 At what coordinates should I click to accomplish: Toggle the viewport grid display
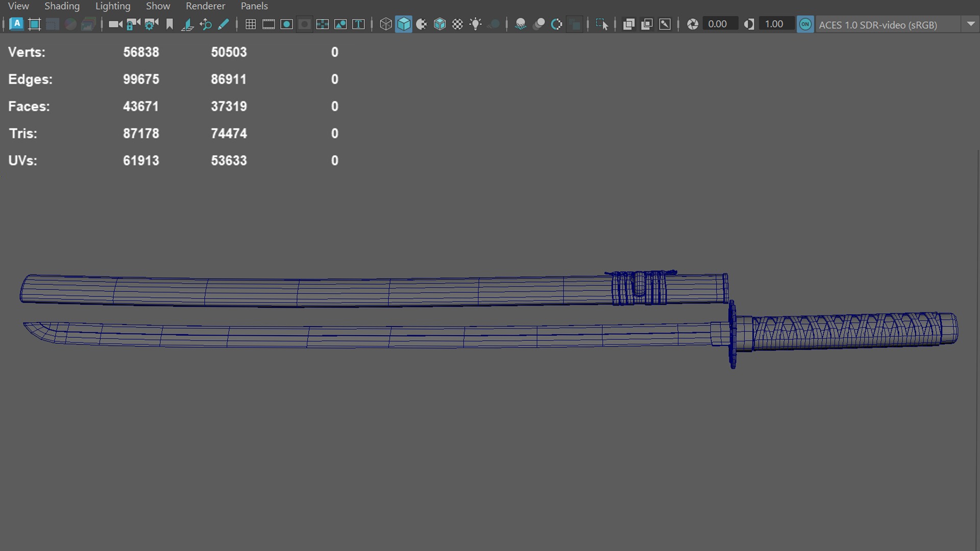point(250,24)
